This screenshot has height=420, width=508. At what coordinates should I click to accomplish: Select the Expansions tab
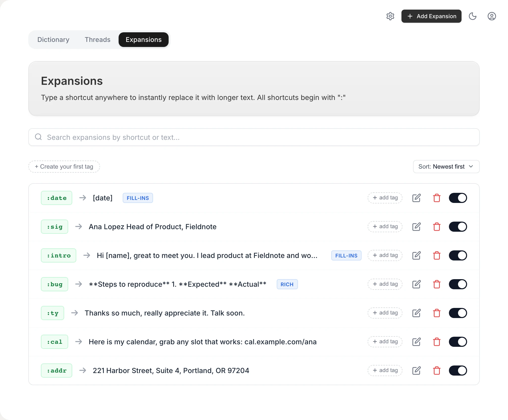tap(143, 40)
